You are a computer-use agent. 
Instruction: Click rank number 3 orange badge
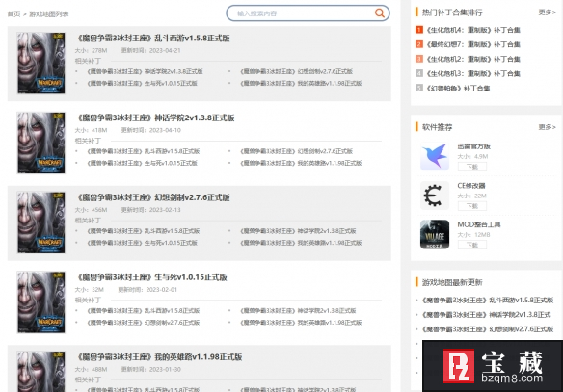[419, 59]
